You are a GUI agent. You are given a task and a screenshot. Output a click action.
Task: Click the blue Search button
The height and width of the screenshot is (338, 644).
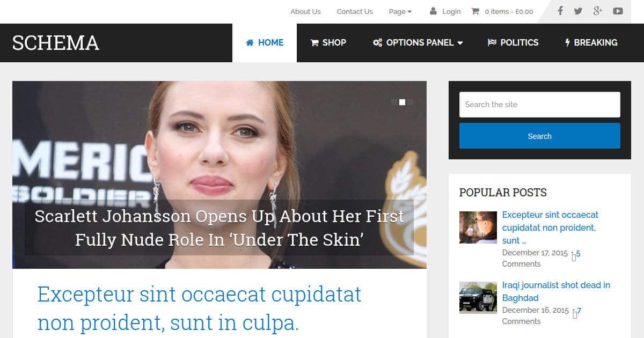[540, 136]
